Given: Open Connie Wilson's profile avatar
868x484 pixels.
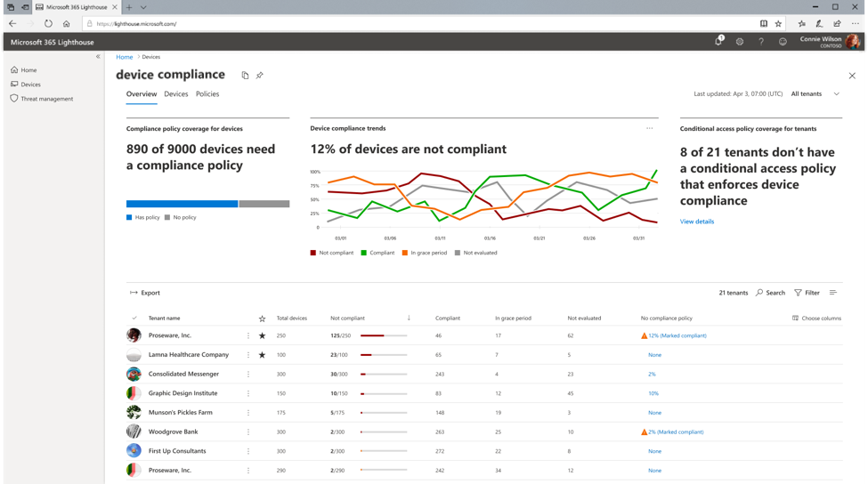Looking at the screenshot, I should pos(853,42).
